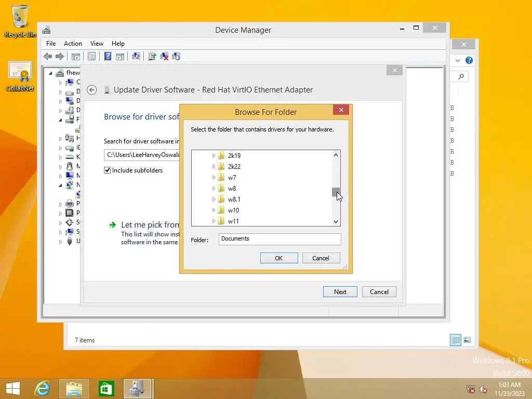Click Cancel in Update Driver Software wizard
The image size is (532, 399).
[379, 292]
